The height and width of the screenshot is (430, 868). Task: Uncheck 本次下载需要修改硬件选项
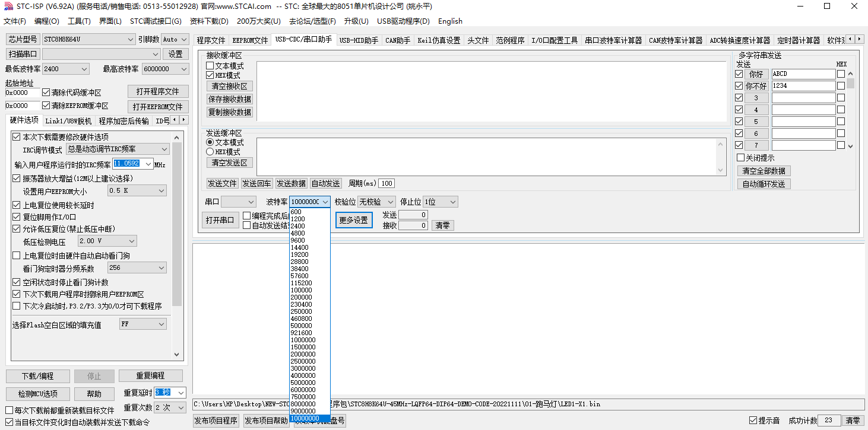[17, 136]
